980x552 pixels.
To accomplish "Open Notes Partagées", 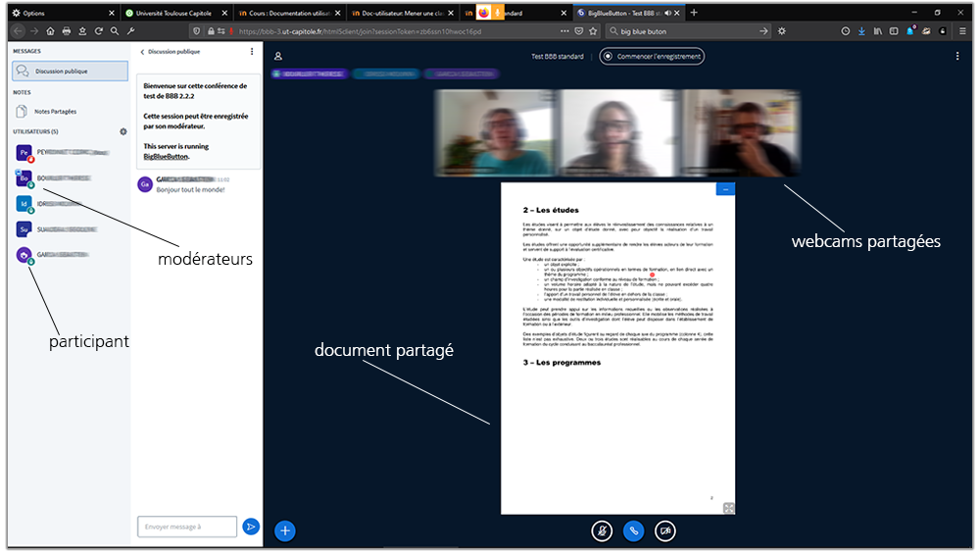I will (x=55, y=112).
